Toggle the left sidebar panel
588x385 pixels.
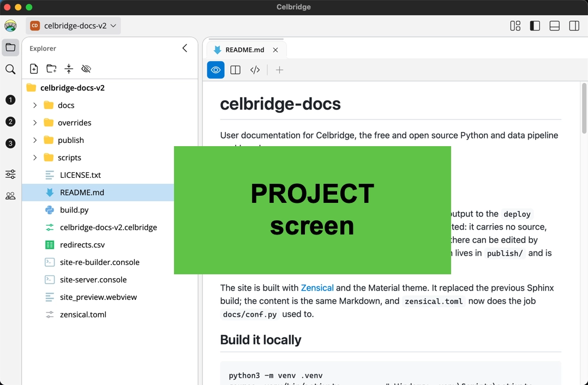535,26
